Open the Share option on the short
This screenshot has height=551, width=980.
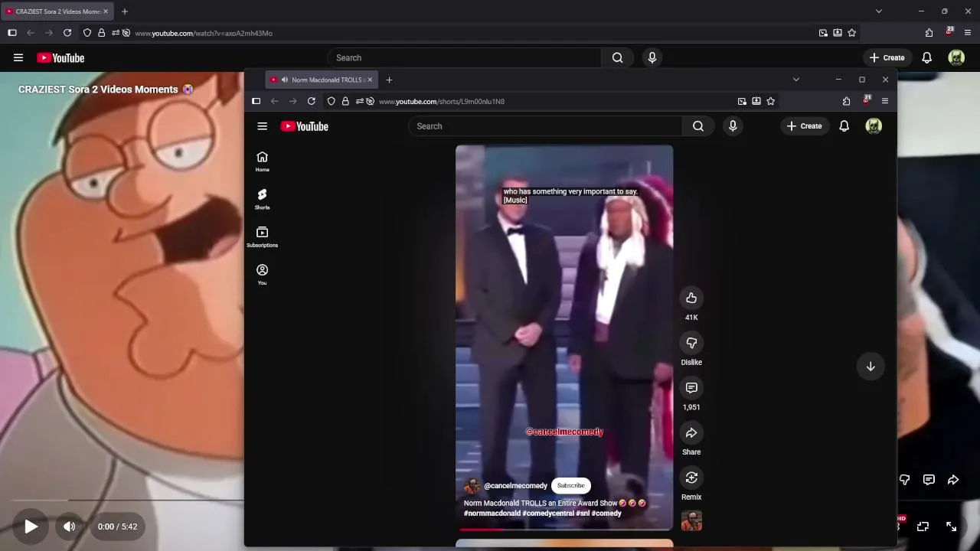point(691,433)
